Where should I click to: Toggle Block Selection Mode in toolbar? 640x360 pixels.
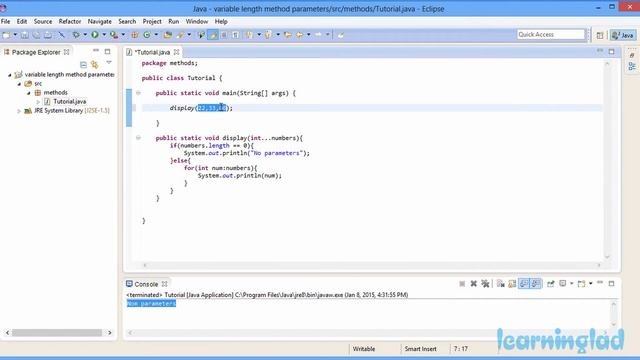coord(224,35)
